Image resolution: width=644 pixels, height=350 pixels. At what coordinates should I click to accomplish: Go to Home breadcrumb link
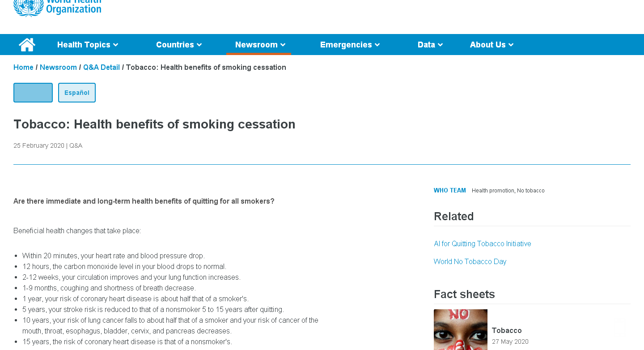click(x=23, y=67)
